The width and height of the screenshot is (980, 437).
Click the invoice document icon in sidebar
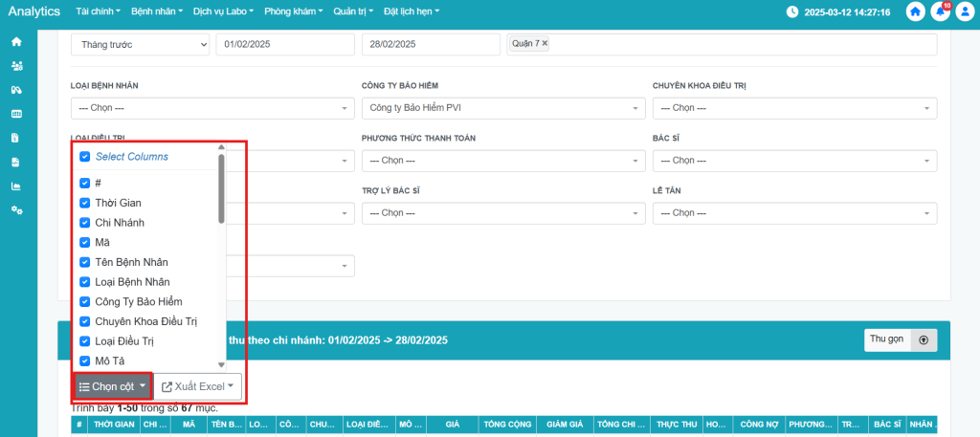(x=16, y=138)
